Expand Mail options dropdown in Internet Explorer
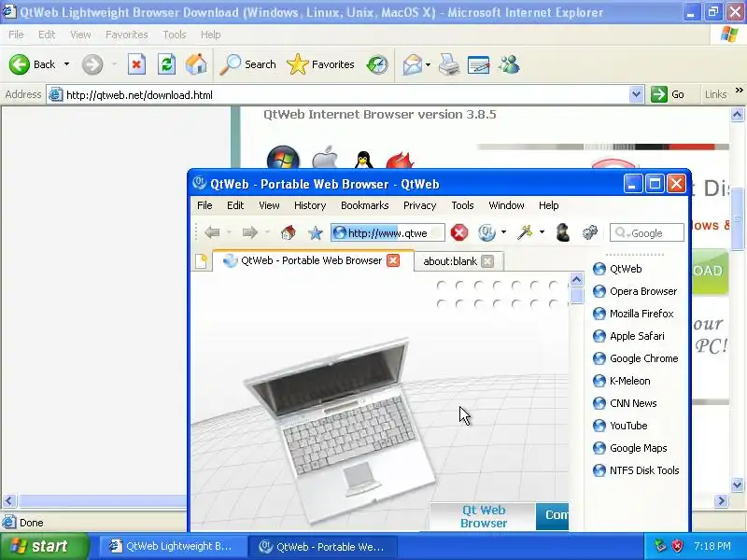The image size is (747, 560). (x=428, y=64)
